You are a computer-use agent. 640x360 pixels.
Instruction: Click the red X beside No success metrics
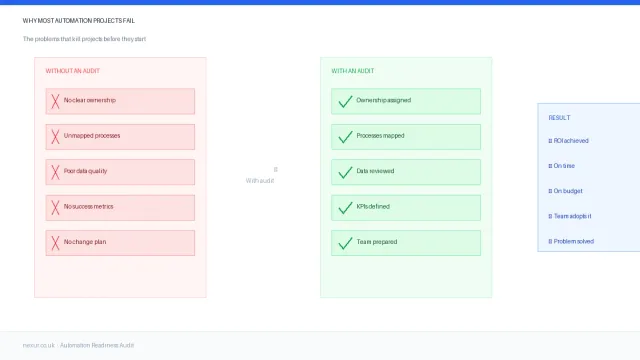(56, 208)
